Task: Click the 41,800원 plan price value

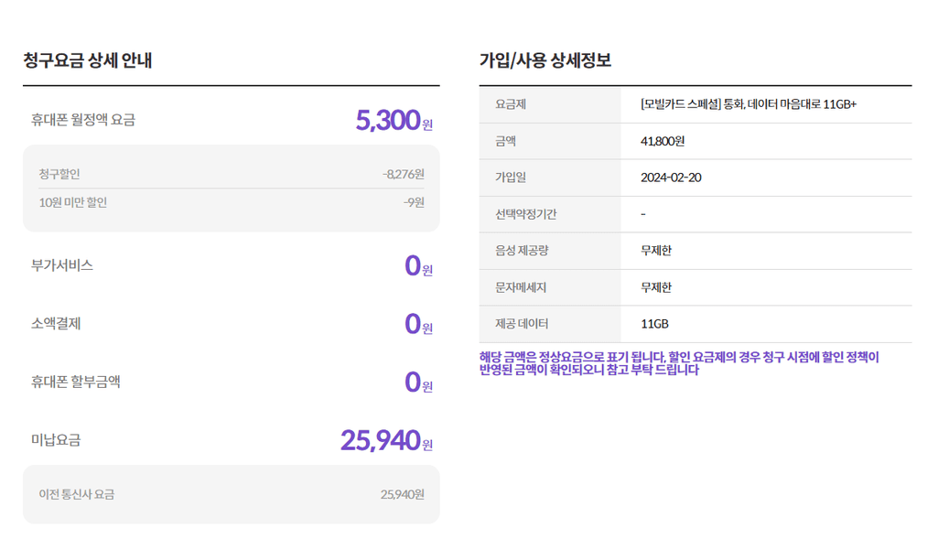Action: [663, 141]
